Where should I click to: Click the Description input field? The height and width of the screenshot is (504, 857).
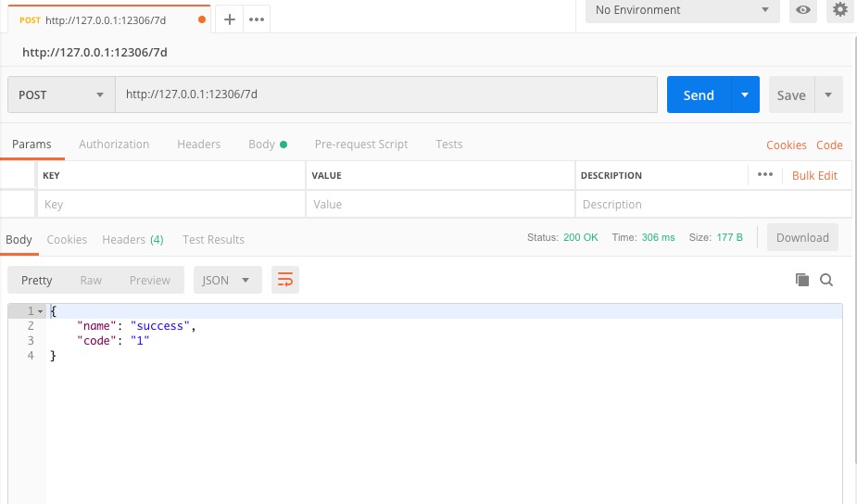pyautogui.click(x=713, y=205)
